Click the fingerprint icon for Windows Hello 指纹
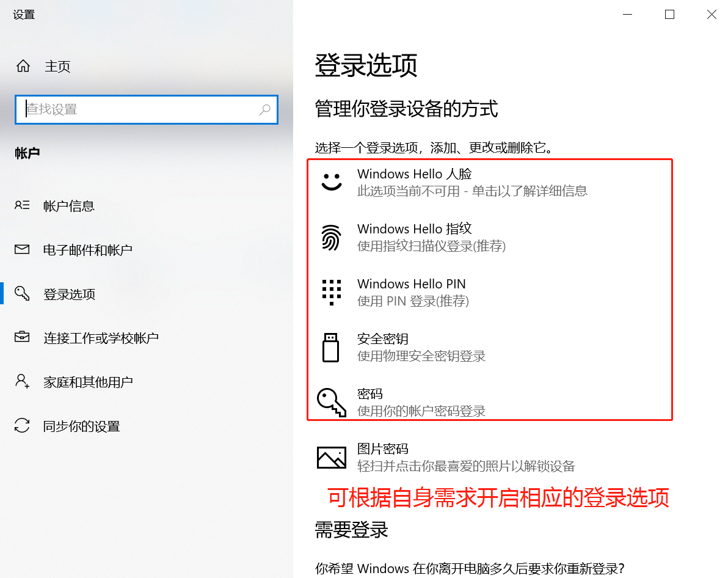The image size is (728, 578). [x=332, y=238]
